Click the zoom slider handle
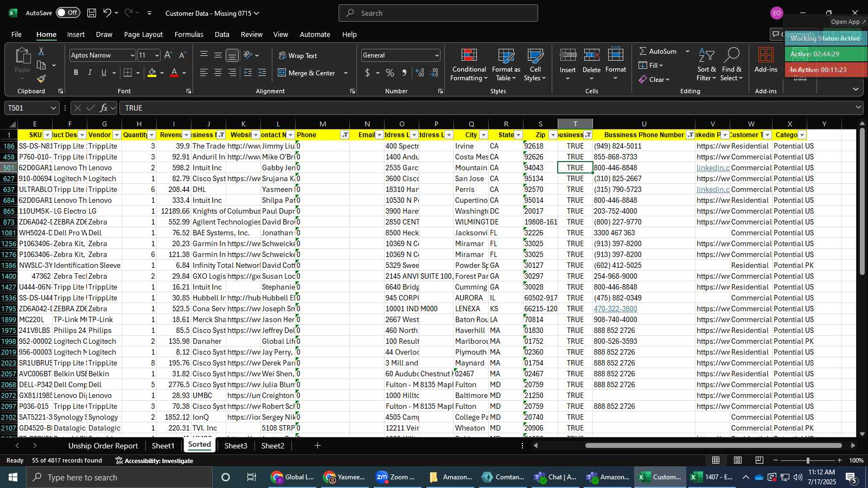 (808, 460)
